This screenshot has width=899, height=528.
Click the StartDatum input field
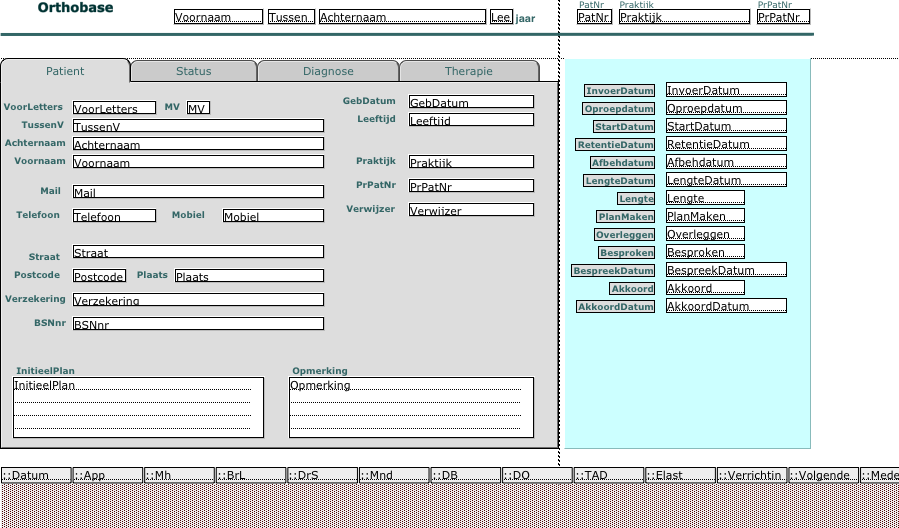726,126
